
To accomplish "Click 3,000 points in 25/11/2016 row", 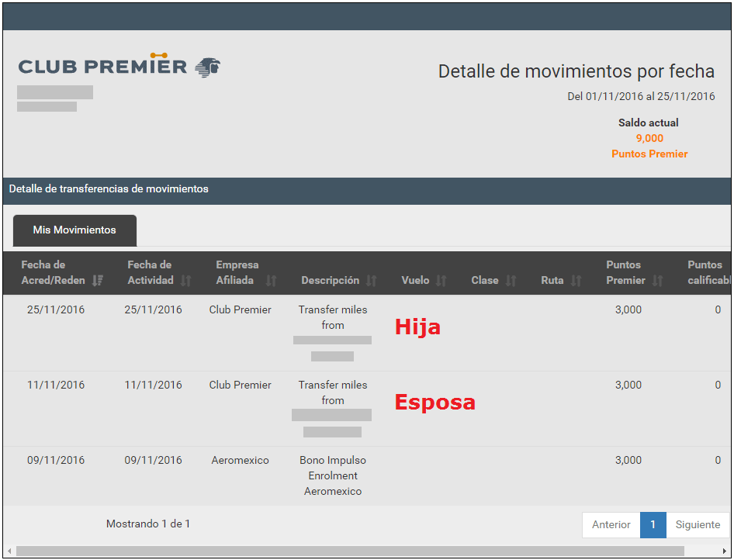I will (x=628, y=309).
